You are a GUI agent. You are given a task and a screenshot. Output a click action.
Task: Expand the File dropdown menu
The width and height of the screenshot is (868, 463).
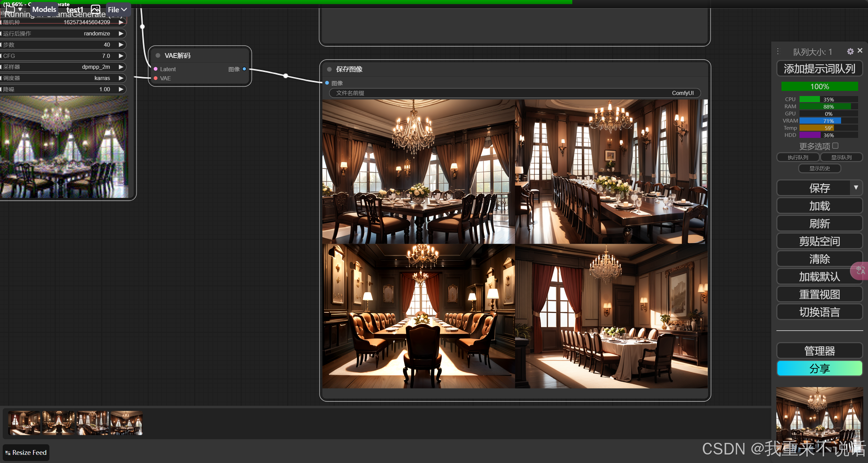118,10
